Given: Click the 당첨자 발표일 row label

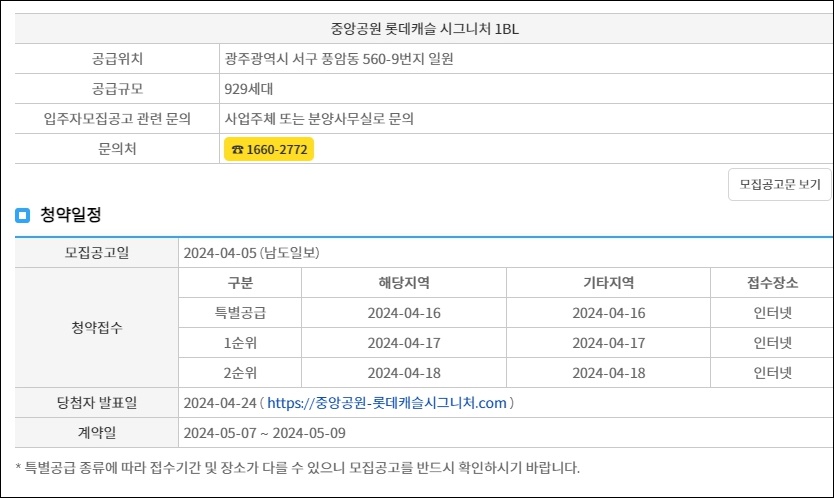Looking at the screenshot, I should point(97,403).
